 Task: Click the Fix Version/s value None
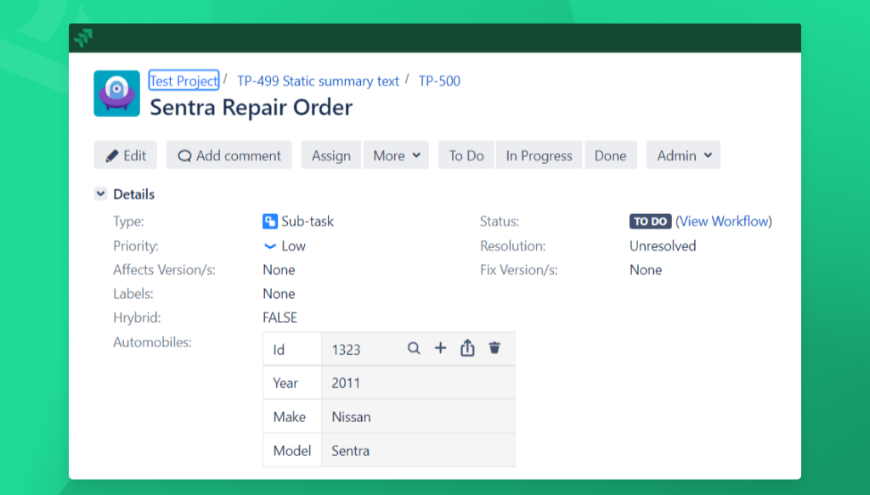[645, 270]
